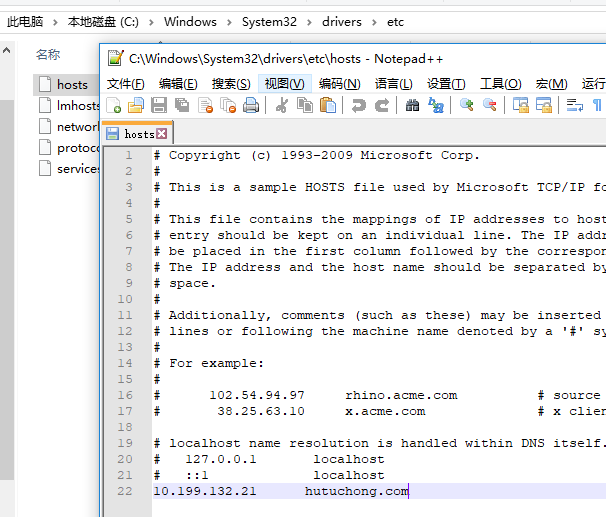Click System32 breadcrumb segment
Viewport: 606px width, 517px height.
coord(269,22)
